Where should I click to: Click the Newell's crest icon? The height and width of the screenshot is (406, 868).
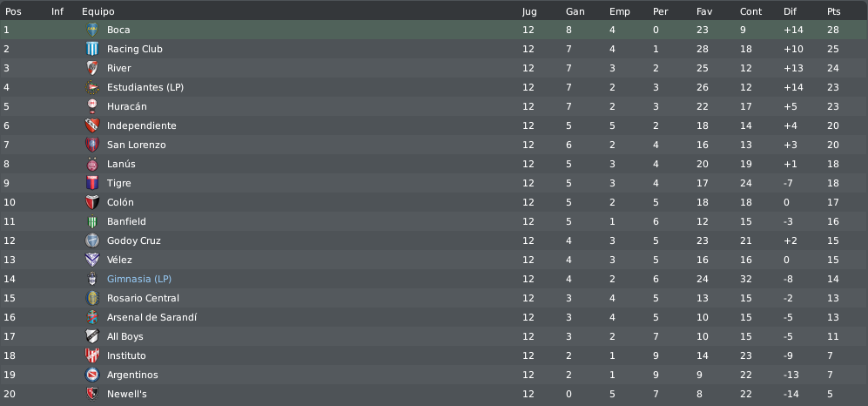92,394
